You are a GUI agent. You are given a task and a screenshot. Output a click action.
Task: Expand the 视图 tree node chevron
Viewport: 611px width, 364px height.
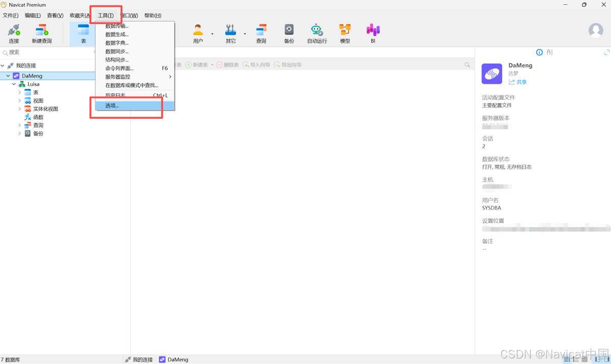[20, 101]
